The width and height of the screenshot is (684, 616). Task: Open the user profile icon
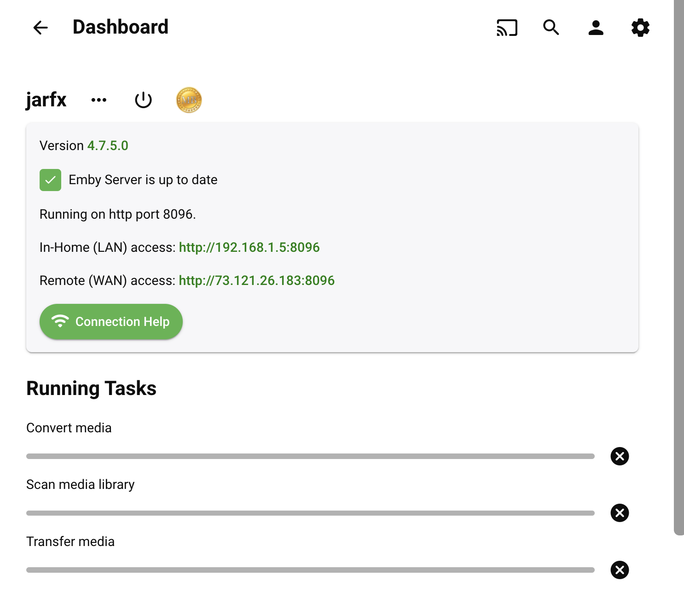coord(596,28)
